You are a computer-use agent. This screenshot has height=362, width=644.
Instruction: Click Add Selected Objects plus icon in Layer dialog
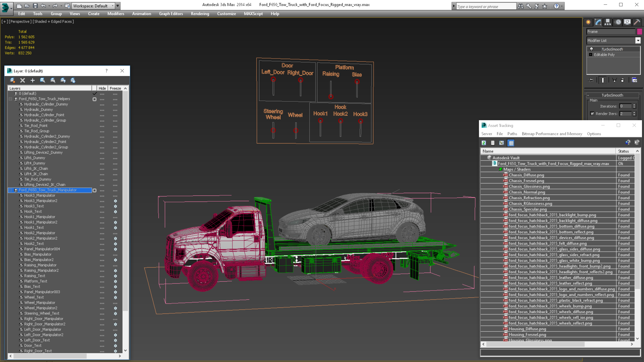32,80
